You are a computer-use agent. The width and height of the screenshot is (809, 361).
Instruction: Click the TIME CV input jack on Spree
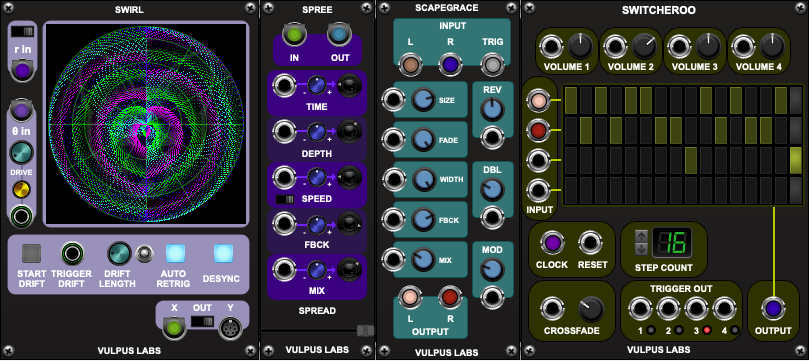(x=283, y=86)
